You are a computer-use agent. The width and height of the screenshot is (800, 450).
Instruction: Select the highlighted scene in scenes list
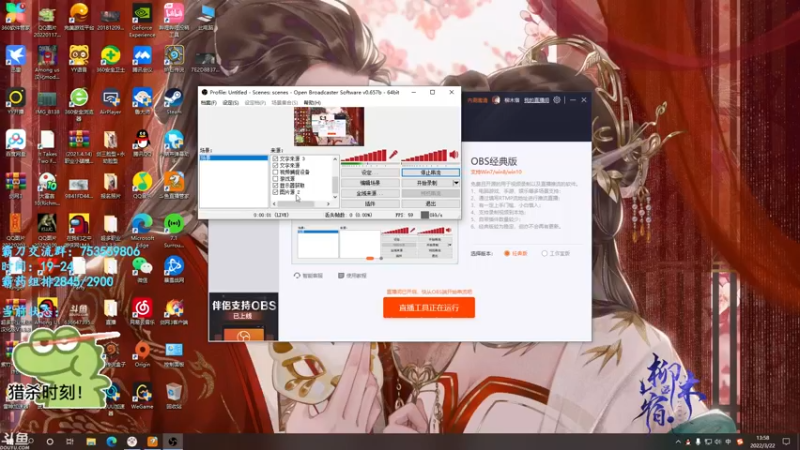(x=233, y=158)
